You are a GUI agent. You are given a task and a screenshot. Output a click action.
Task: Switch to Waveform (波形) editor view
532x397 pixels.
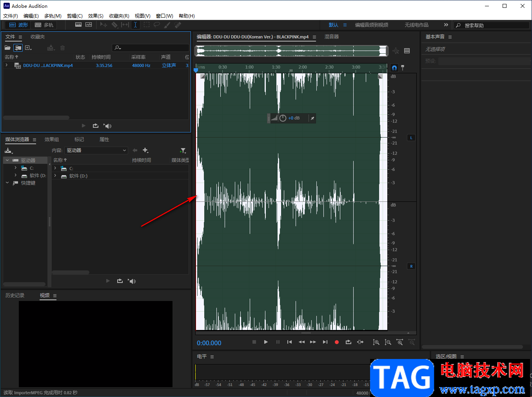(x=18, y=25)
